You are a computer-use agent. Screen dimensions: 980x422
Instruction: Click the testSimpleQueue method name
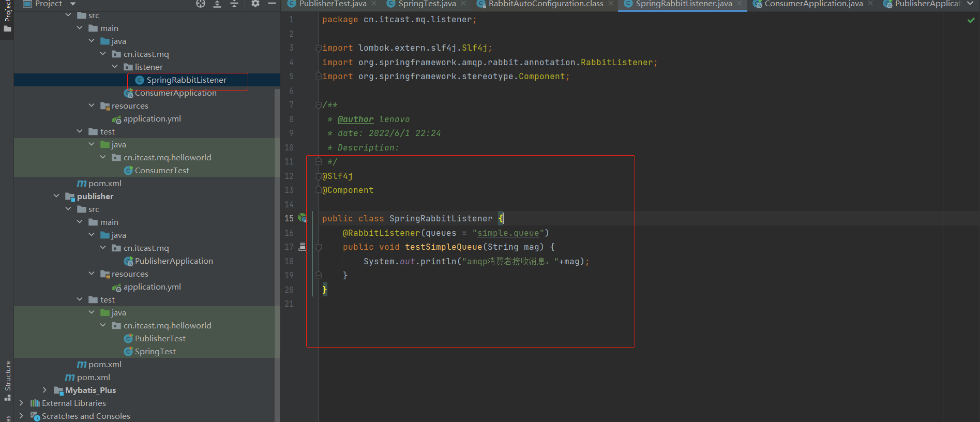[444, 247]
